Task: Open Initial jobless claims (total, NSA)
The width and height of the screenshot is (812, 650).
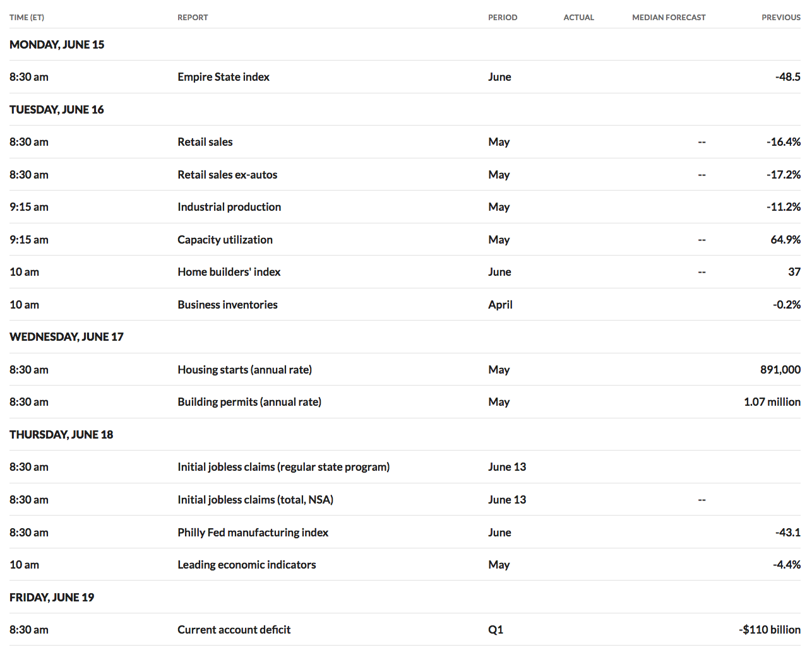Action: click(x=255, y=500)
